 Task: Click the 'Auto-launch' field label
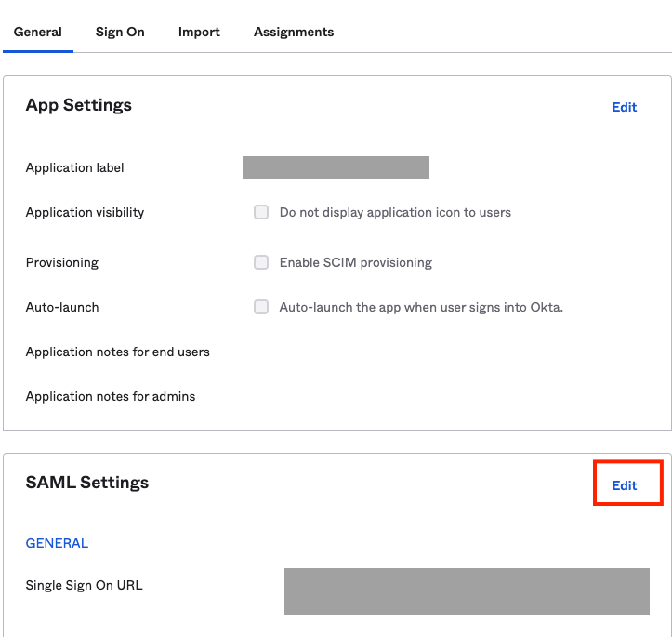62,308
